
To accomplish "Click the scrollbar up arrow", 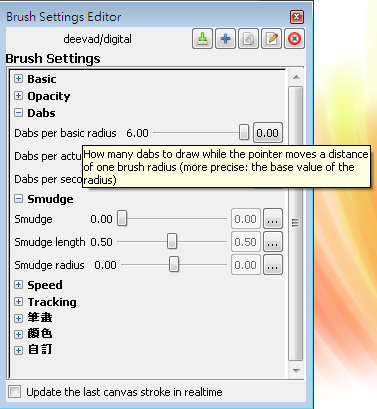I will point(296,77).
